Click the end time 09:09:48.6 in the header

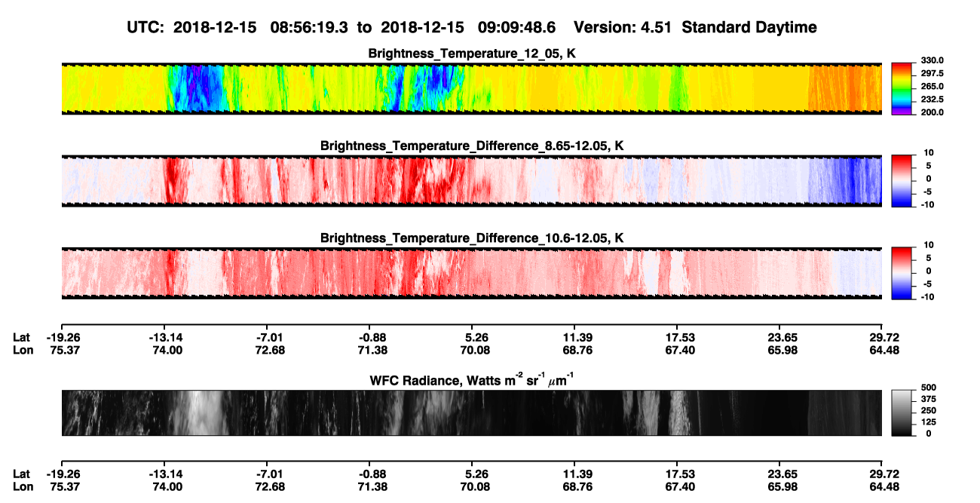[x=516, y=28]
